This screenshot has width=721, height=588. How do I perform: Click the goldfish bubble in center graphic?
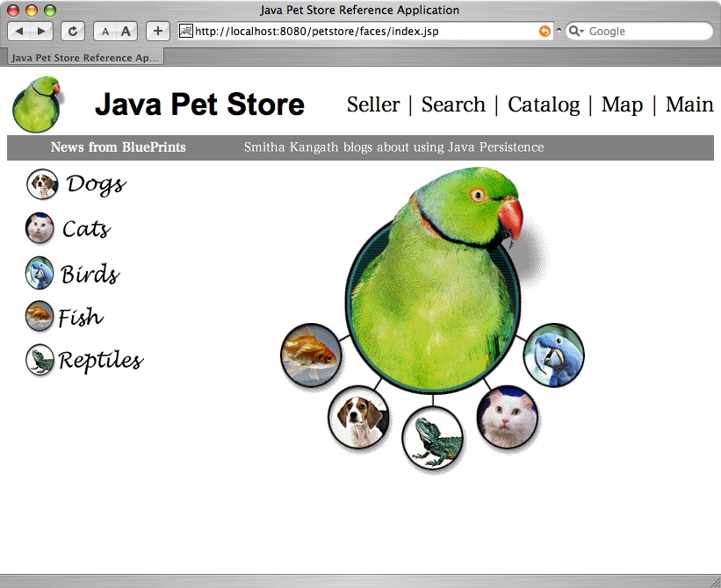click(310, 354)
